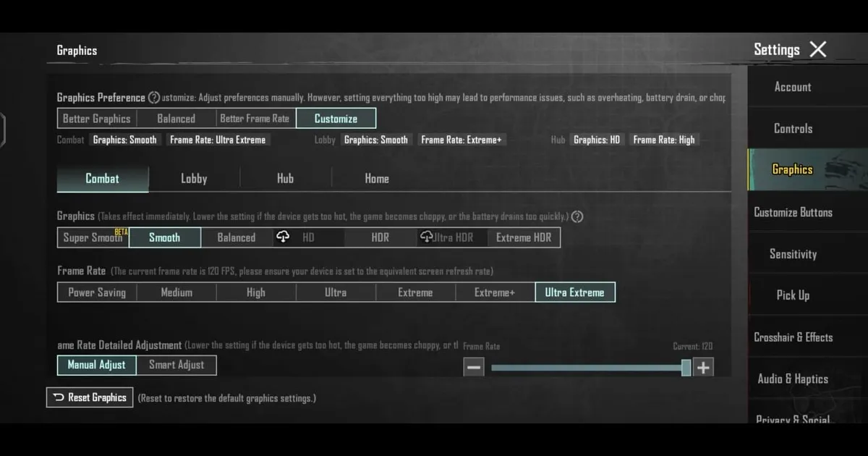Click the Graphics quality question mark icon
The image size is (868, 456).
tap(576, 216)
